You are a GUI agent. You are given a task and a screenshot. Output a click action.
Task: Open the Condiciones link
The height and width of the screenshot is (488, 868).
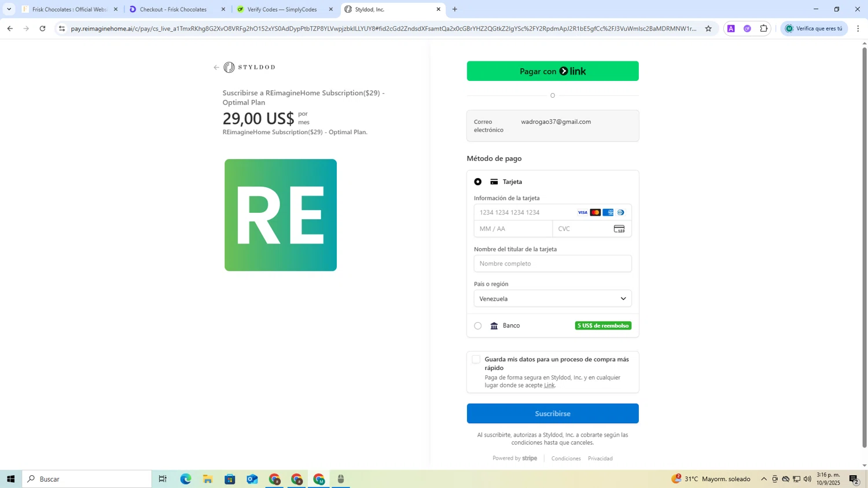pos(566,459)
